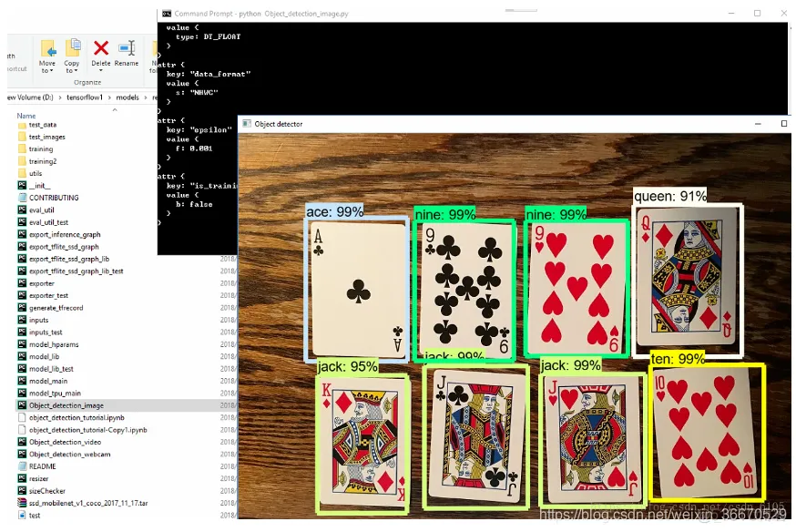This screenshot has height=532, width=796.
Task: Select model_lib_test file icon
Action: tap(22, 369)
